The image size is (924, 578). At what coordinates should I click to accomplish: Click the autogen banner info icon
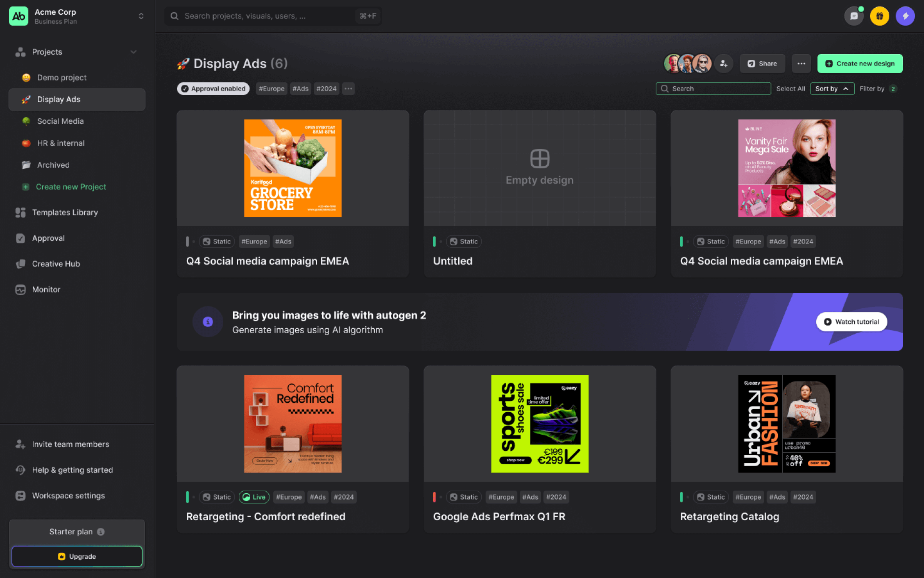pyautogui.click(x=208, y=322)
